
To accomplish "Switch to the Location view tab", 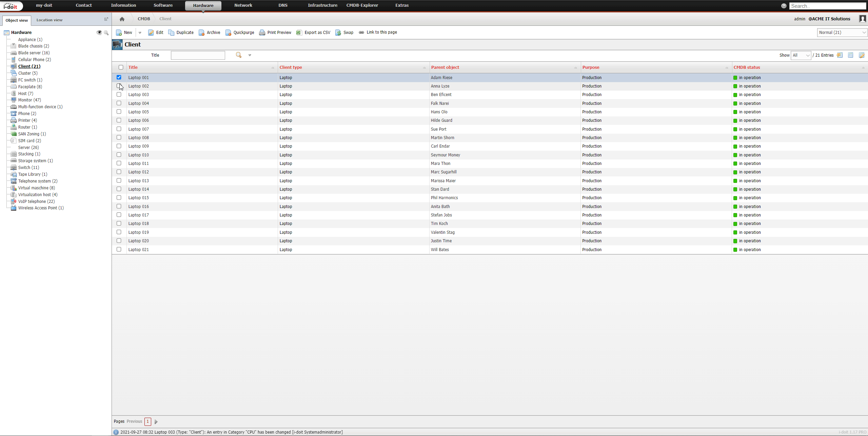I will pos(50,20).
